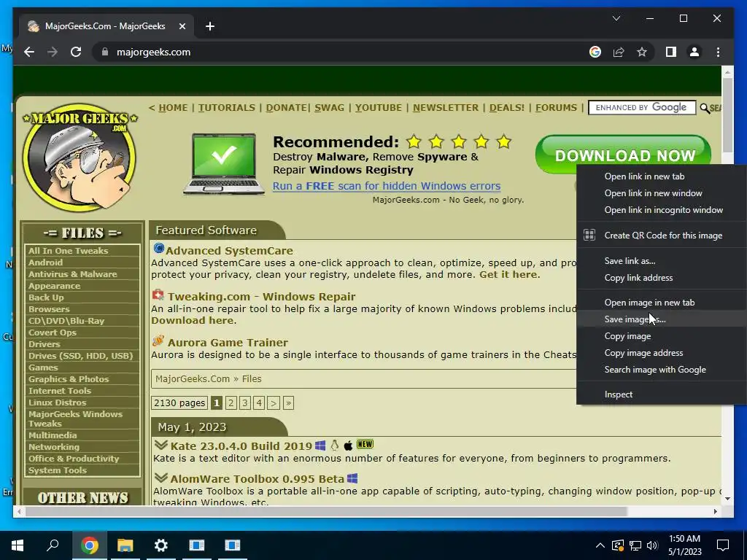747x560 pixels.
Task: Click the horizontal page scrollbar
Action: (x=326, y=511)
